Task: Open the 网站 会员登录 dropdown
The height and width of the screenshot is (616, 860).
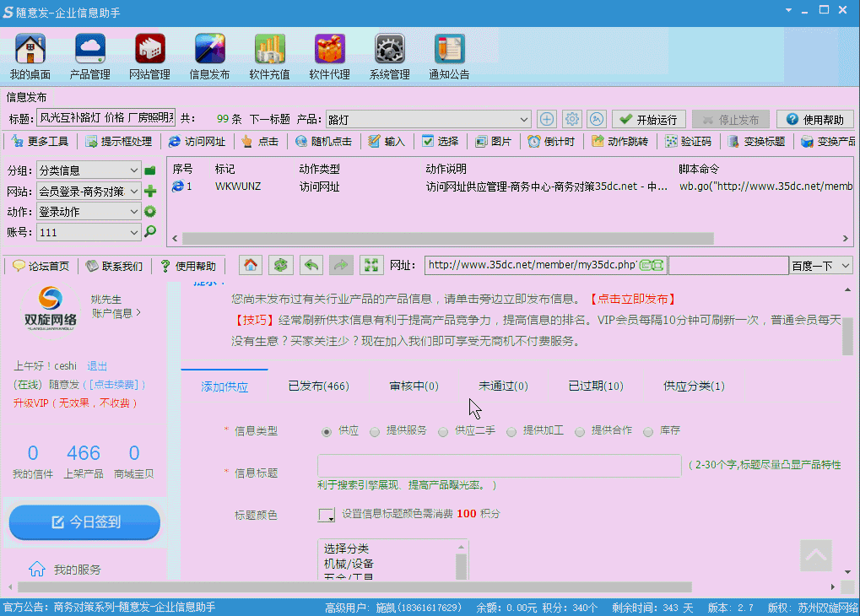Action: coord(89,191)
